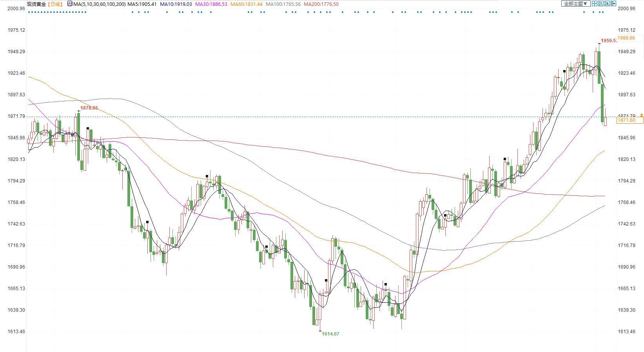Click the MA60 orange legend swatch

(x=247, y=4)
